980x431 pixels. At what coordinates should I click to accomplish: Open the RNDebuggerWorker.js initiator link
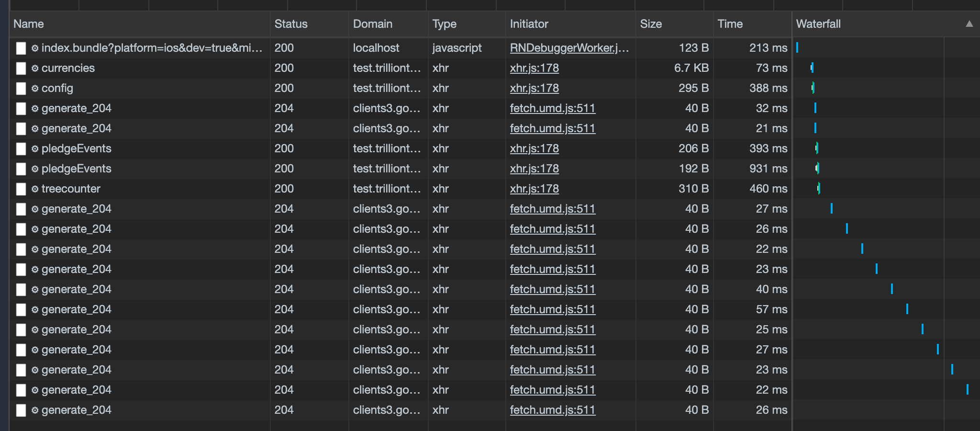569,48
